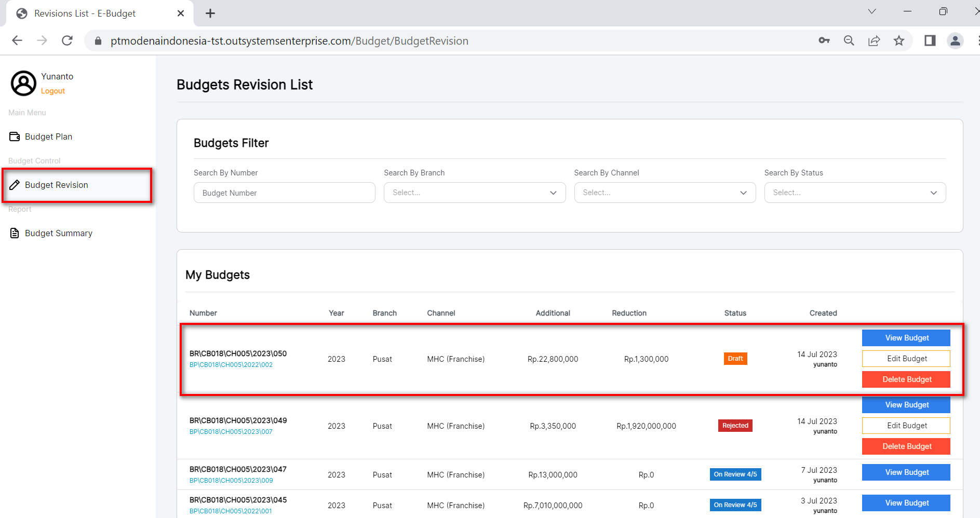Viewport: 980px width, 518px height.
Task: Expand the Search By Branch dropdown
Action: tap(474, 193)
